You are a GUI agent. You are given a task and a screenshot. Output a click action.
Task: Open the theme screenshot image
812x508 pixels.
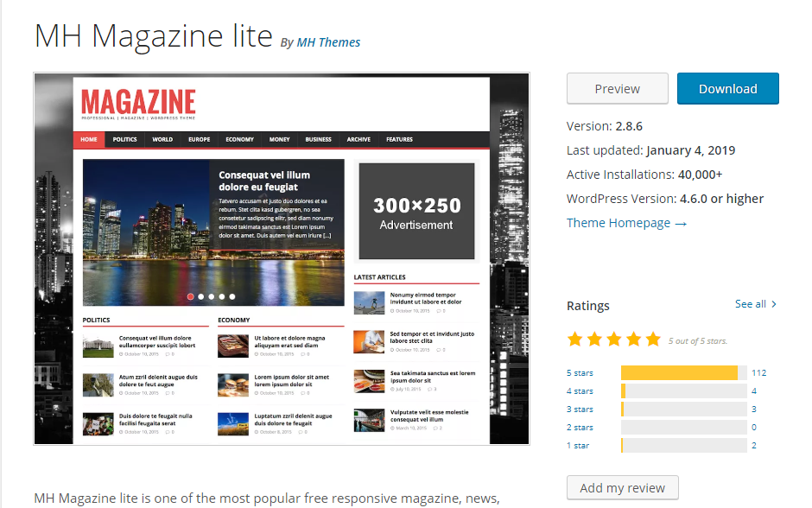click(282, 258)
